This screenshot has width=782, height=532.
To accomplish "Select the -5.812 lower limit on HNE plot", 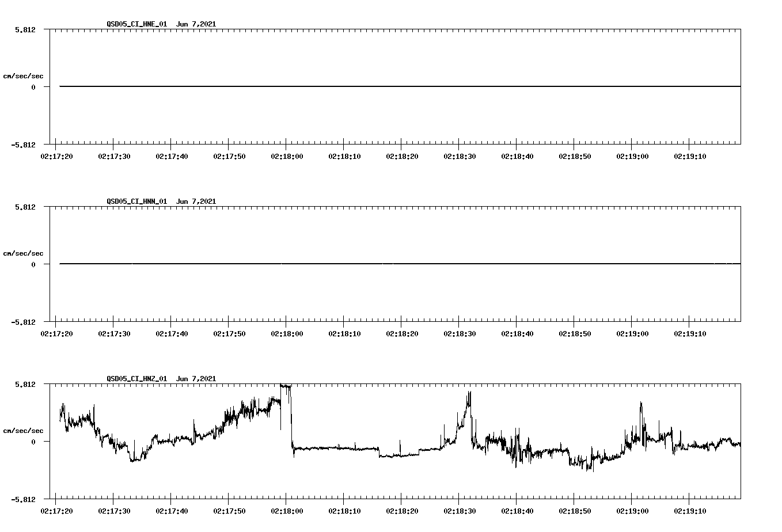I will [x=23, y=145].
